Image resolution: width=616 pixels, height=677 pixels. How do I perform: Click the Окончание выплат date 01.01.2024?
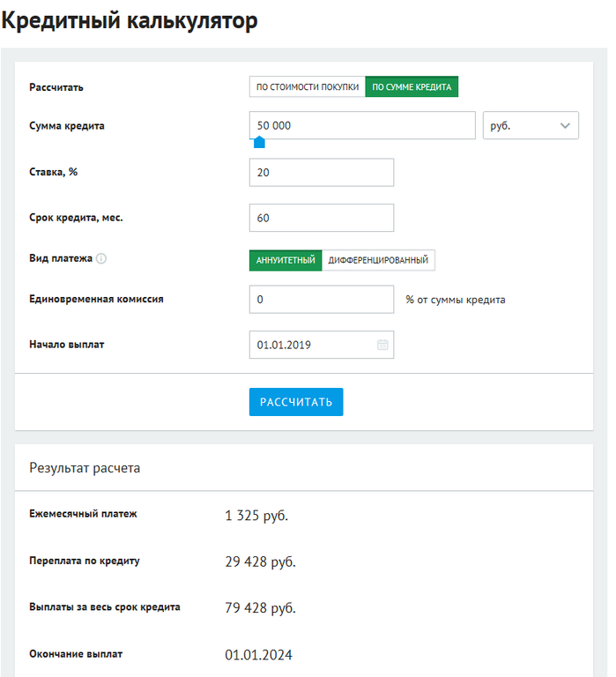coord(258,656)
